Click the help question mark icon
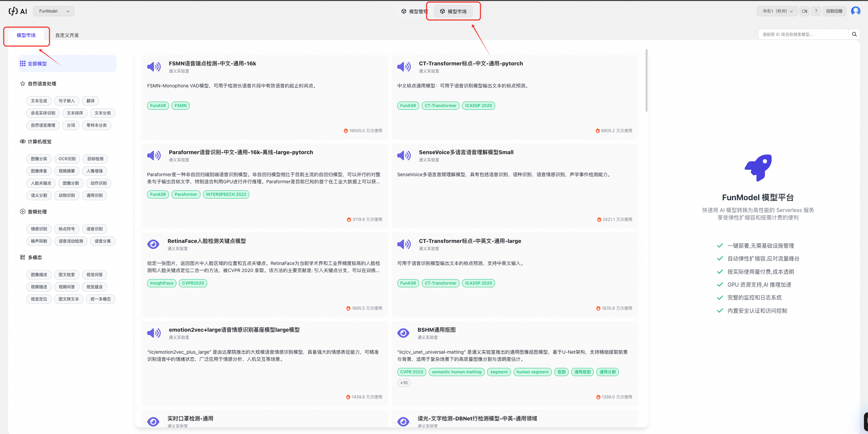Screen dimensions: 868x434 point(816,11)
